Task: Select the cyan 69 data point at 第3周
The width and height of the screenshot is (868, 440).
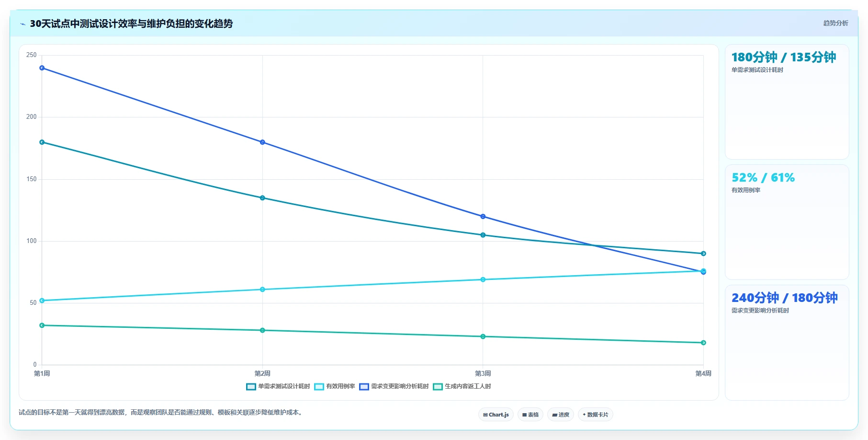Action: 483,279
